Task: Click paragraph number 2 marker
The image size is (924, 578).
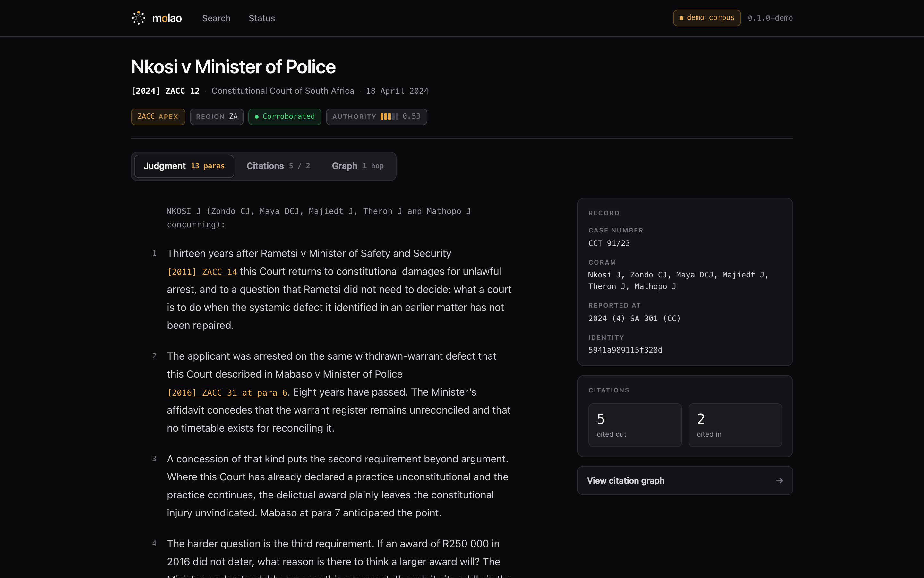Action: (154, 356)
